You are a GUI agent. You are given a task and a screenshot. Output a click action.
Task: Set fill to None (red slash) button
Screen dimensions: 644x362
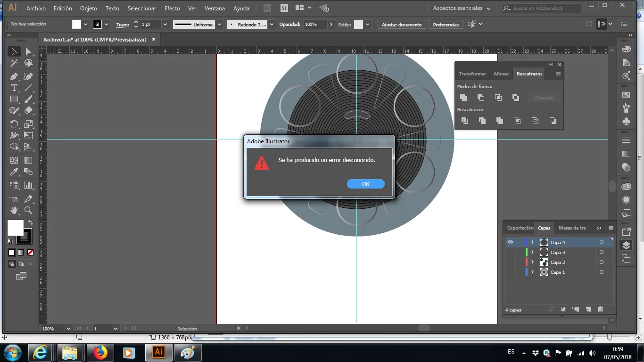30,253
